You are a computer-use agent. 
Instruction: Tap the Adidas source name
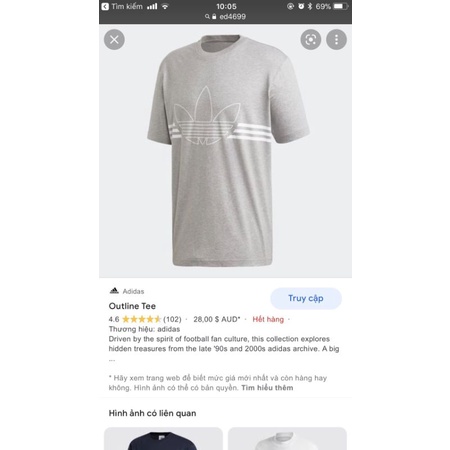133,291
